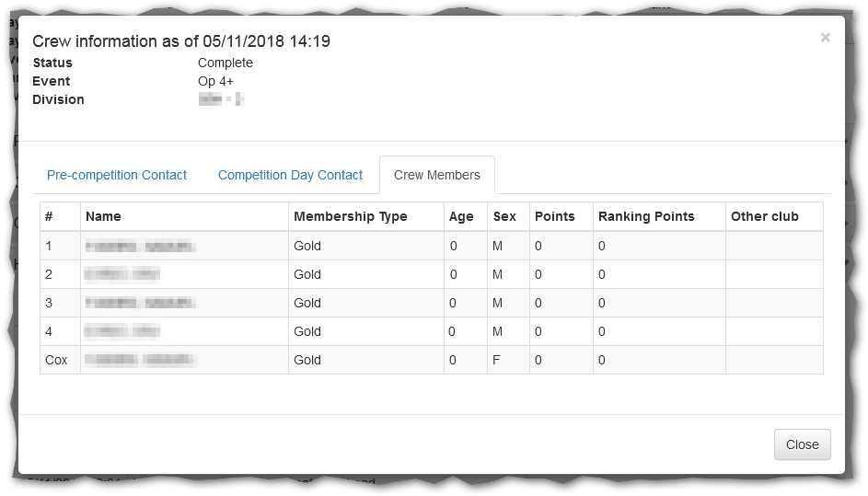Switch to Pre-competition Contact tab

[117, 175]
